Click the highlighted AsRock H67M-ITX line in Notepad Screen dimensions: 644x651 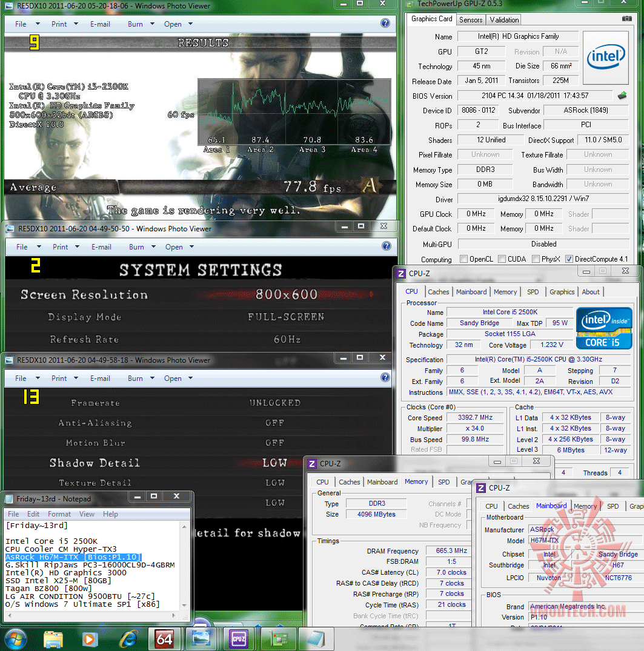(x=73, y=557)
